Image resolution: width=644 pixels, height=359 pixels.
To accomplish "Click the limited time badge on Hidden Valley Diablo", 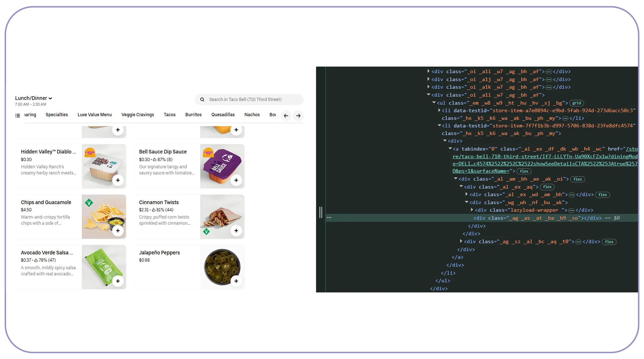I will [90, 152].
